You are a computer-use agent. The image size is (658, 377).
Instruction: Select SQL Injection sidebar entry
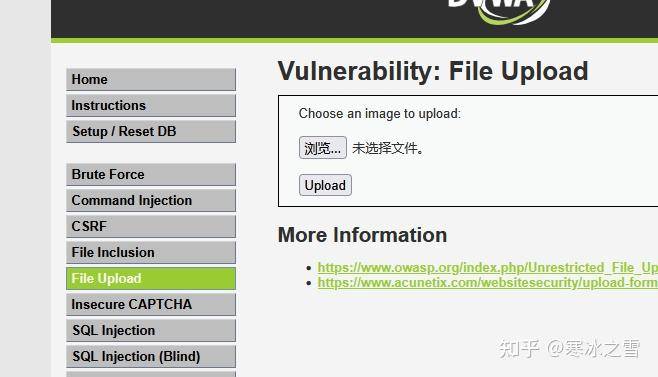(151, 330)
